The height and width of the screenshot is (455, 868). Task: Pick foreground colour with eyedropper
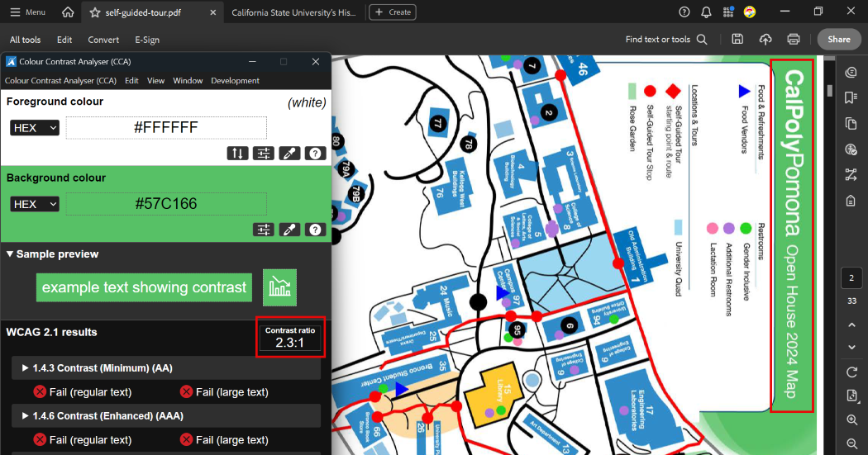click(289, 153)
